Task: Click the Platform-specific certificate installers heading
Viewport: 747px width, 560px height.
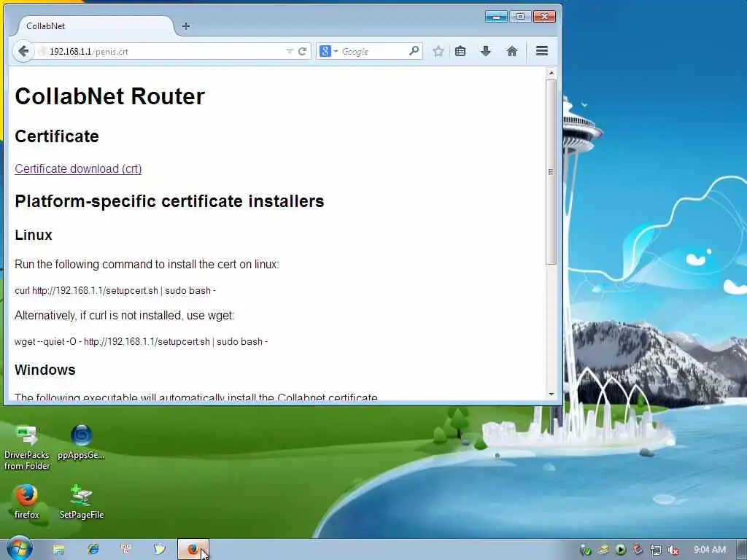Action: (169, 201)
